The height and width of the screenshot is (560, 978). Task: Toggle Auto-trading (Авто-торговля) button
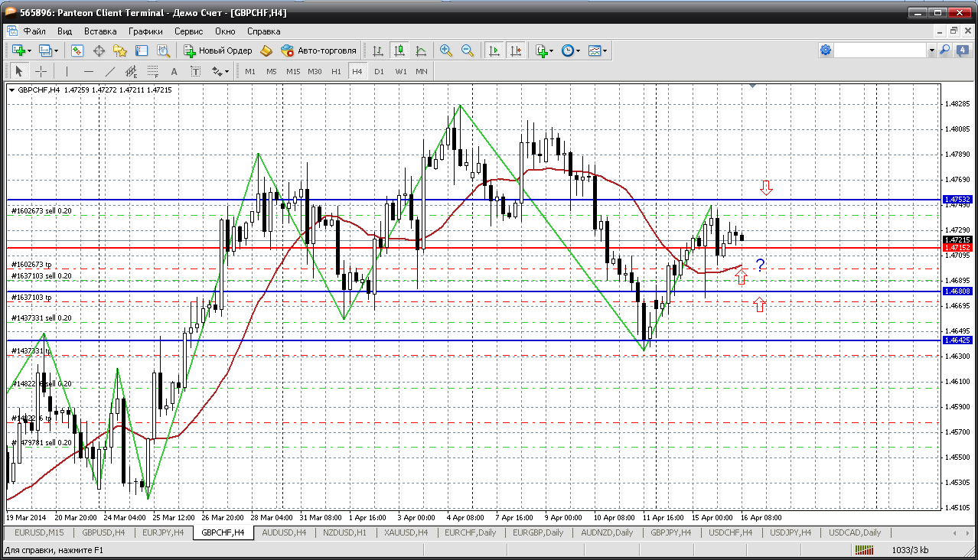click(319, 50)
